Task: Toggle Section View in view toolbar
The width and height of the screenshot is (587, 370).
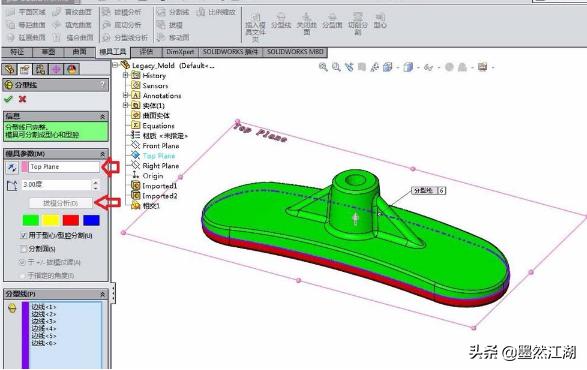Action: point(362,67)
